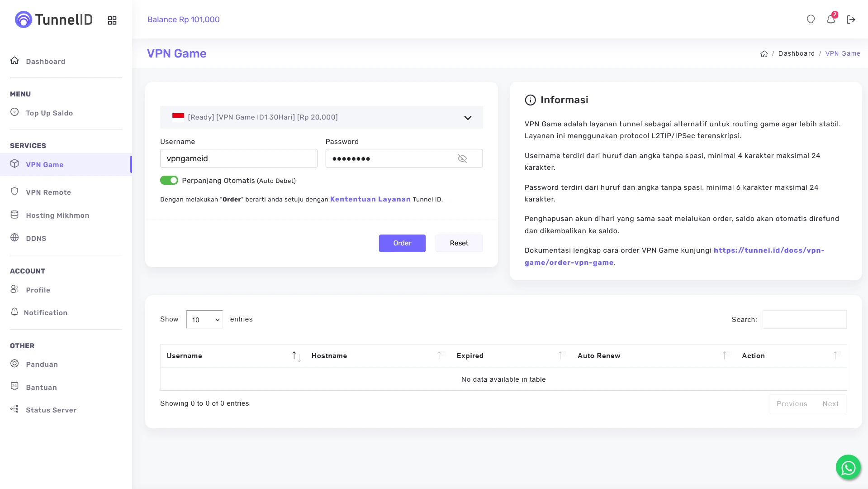Image resolution: width=868 pixels, height=489 pixels.
Task: Open Hosting Mikhmon menu item
Action: [x=66, y=215]
